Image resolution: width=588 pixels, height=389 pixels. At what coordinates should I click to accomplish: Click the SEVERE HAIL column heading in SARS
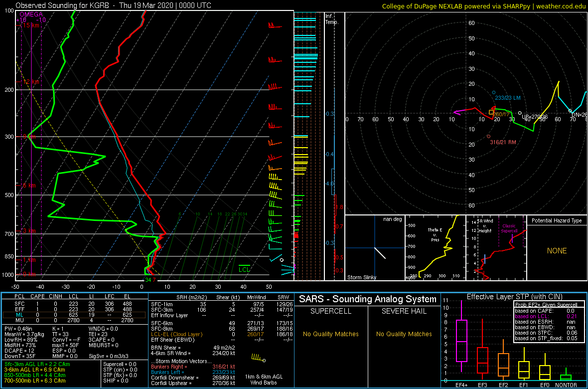(x=404, y=311)
